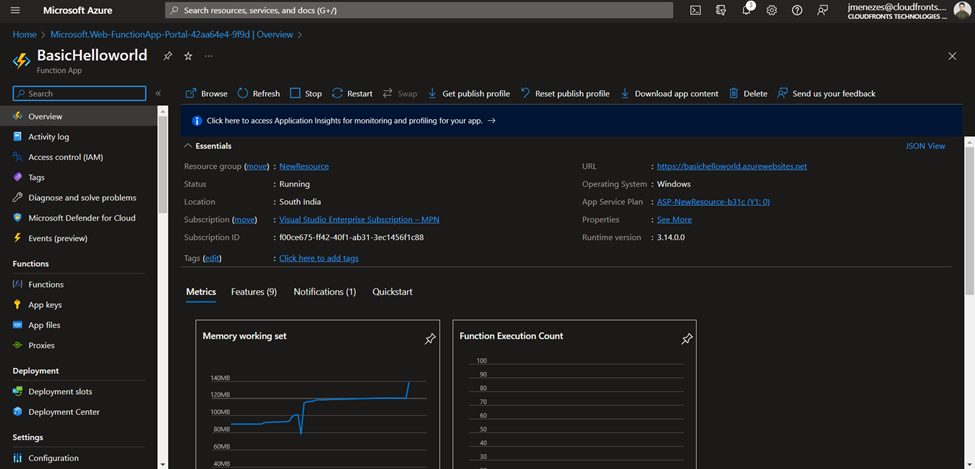Screen dimensions: 975x469
Task: Restart the function app
Action: 352,93
